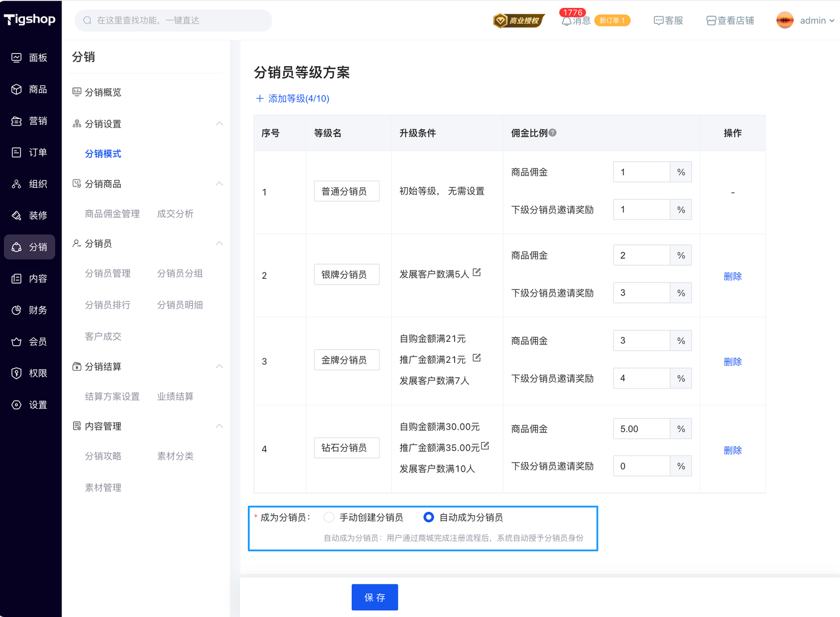Click the 保存 button
The image size is (840, 617).
click(x=374, y=597)
